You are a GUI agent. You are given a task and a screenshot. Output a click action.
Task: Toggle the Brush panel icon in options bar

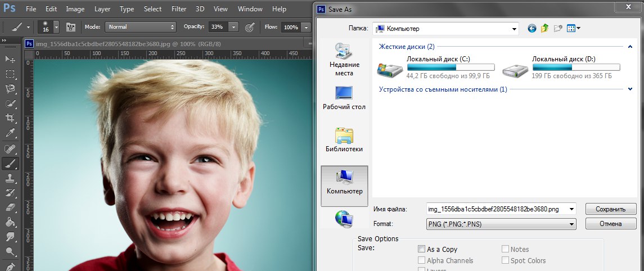[x=72, y=27]
